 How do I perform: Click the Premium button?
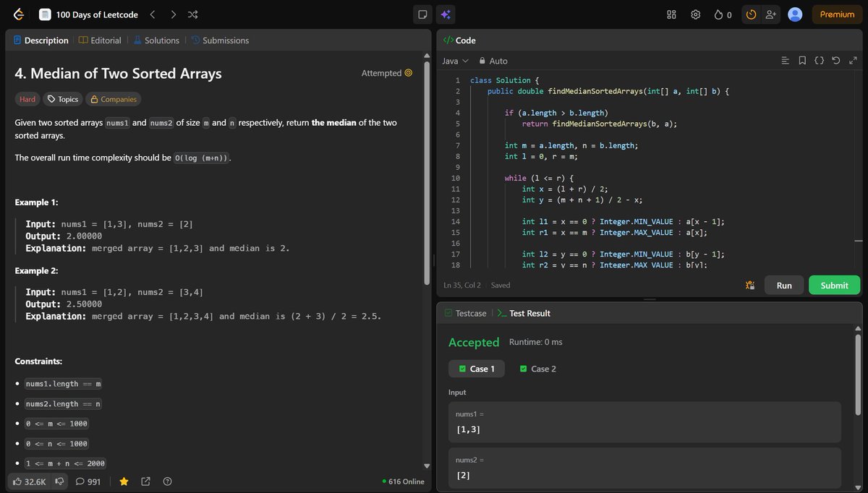pyautogui.click(x=837, y=14)
